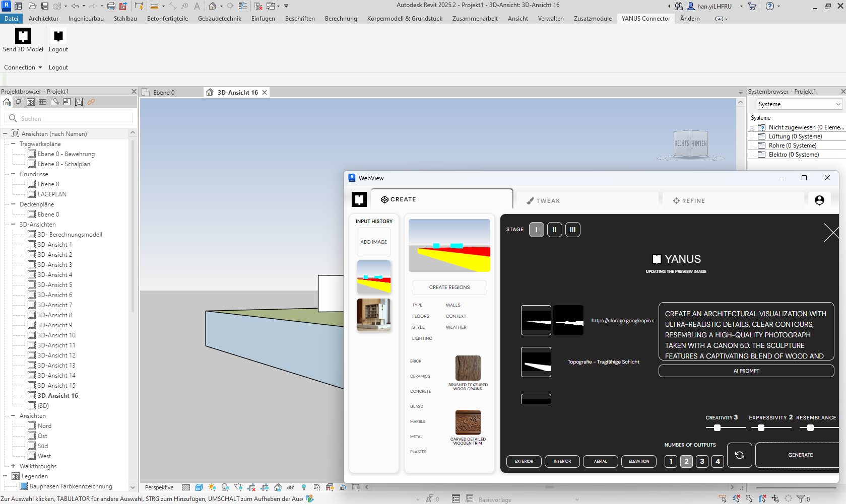846x504 pixels.
Task: Collapse the Legenden tree node
Action: coord(5,476)
